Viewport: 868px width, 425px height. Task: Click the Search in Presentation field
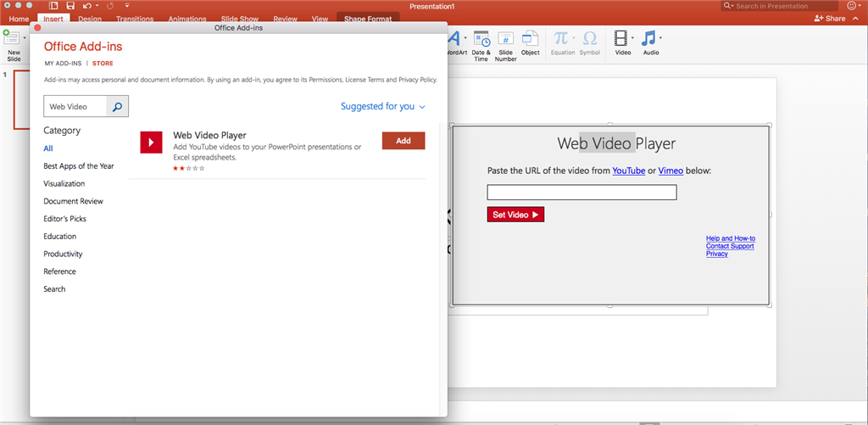point(780,6)
